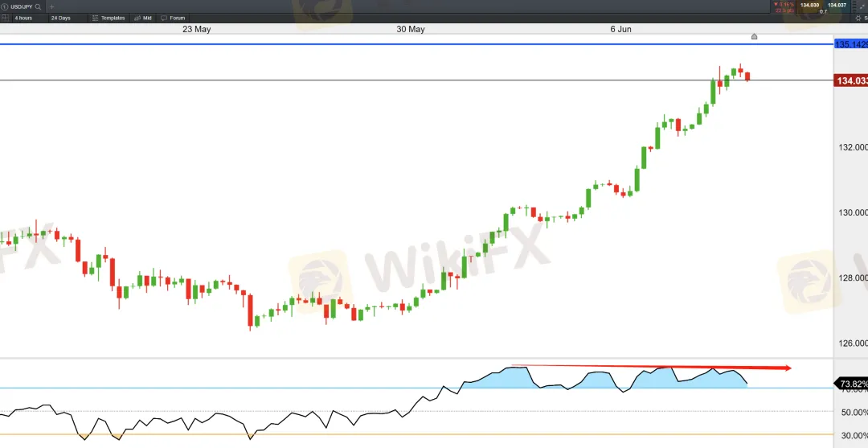The height and width of the screenshot is (448, 868).
Task: Open the USD/JPY instrument search magnifier
Action: (38, 6)
